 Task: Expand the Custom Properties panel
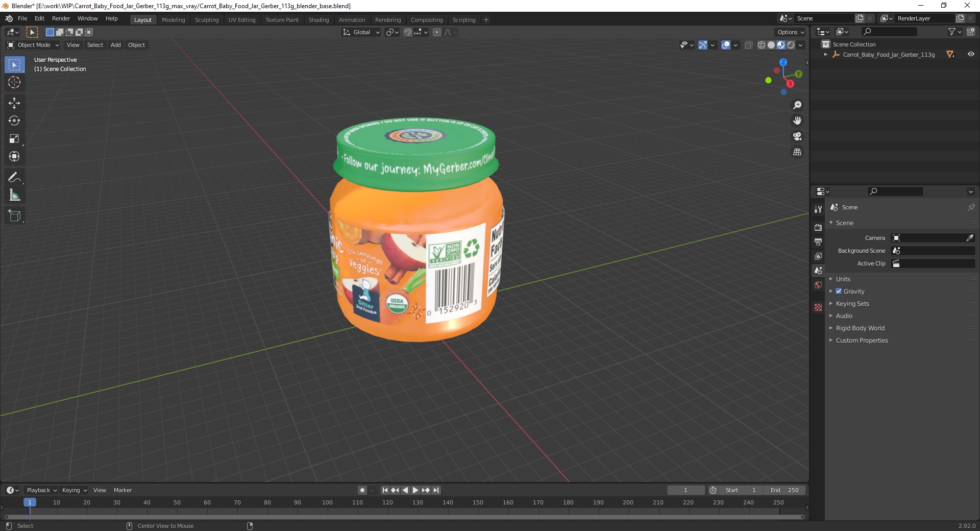tap(862, 340)
